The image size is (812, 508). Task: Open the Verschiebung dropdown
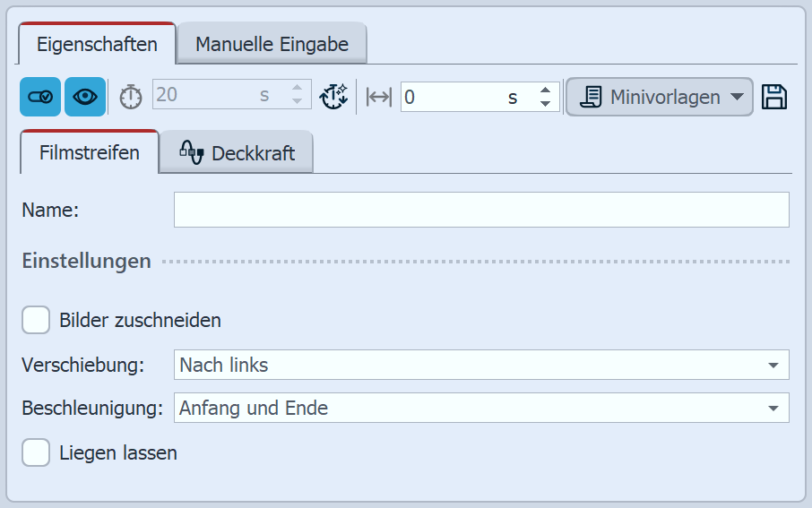(x=772, y=366)
